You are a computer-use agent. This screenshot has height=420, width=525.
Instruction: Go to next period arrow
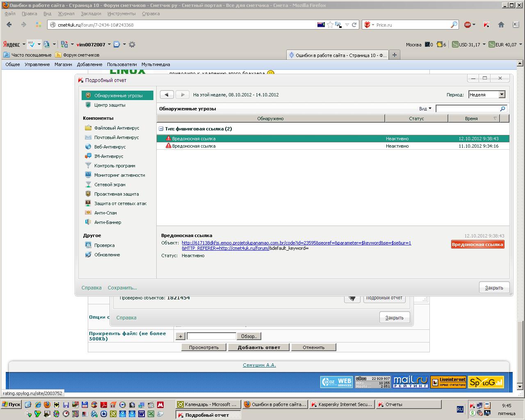click(183, 95)
